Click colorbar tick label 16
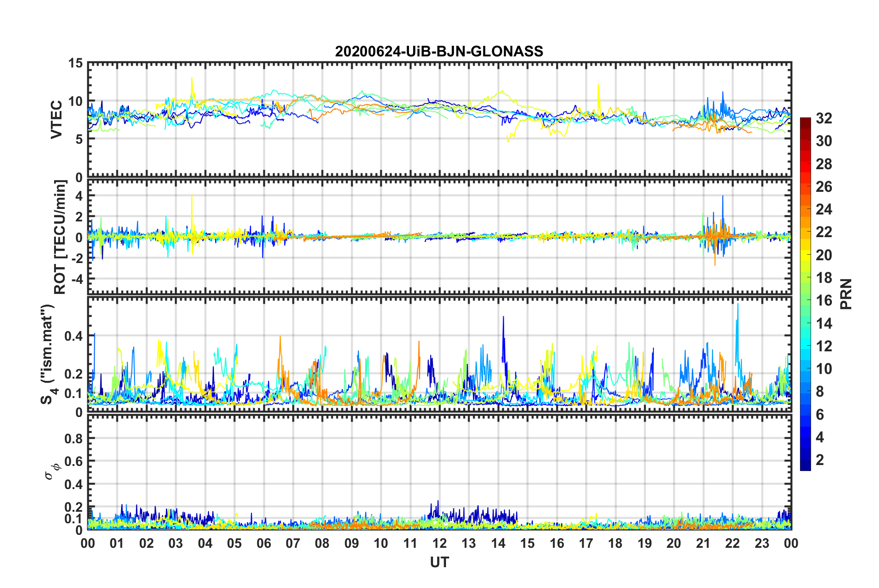The image size is (879, 588). [824, 300]
